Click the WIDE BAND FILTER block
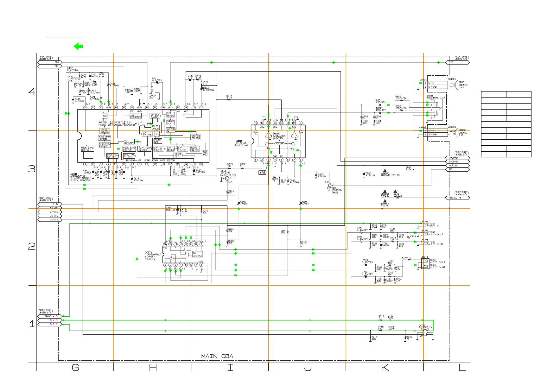Image resolution: width=560 pixels, height=392 pixels. tap(129, 149)
